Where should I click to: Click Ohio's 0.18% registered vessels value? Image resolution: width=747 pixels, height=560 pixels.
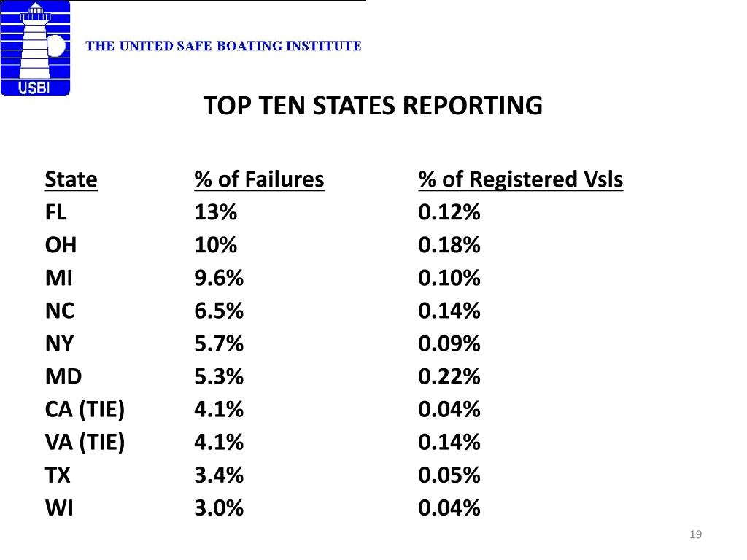tap(449, 245)
